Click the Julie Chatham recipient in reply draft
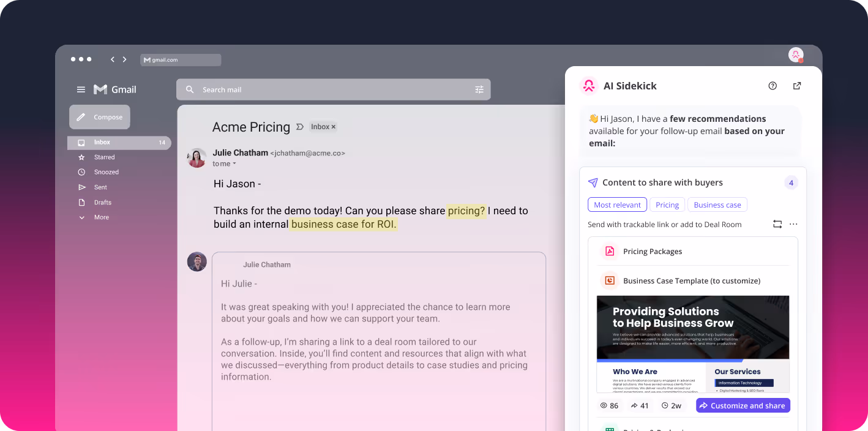The width and height of the screenshot is (868, 431). (267, 264)
